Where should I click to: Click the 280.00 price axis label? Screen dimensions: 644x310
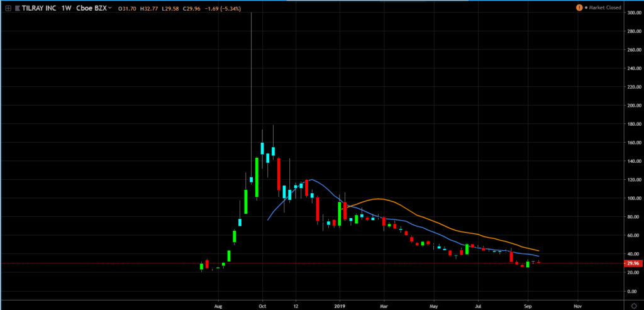pyautogui.click(x=634, y=31)
